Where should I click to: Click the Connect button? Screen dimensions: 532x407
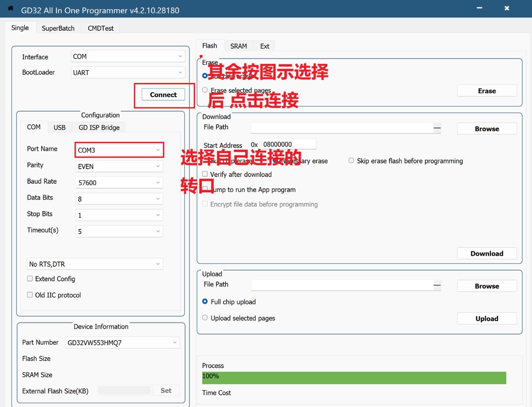click(163, 95)
